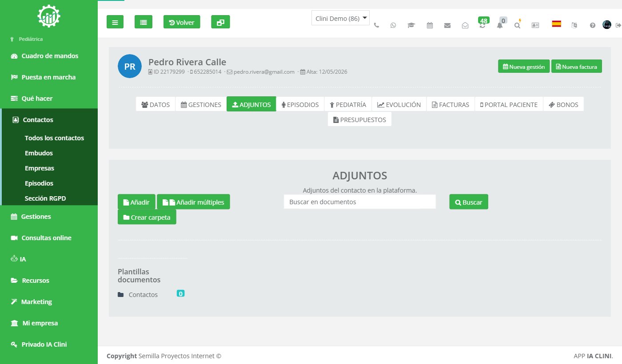Open Todos los contactos in the sidebar
This screenshot has width=622, height=364.
tap(54, 138)
